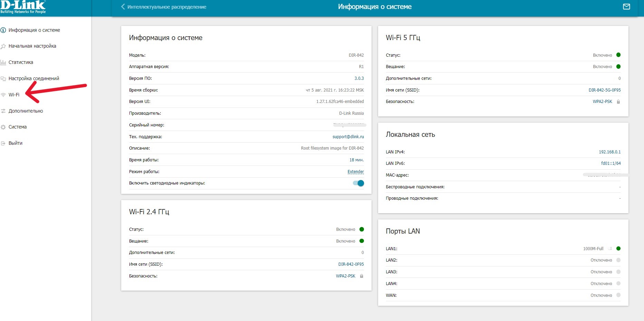
Task: Click the grey indicator for WAN port
Action: pos(618,295)
